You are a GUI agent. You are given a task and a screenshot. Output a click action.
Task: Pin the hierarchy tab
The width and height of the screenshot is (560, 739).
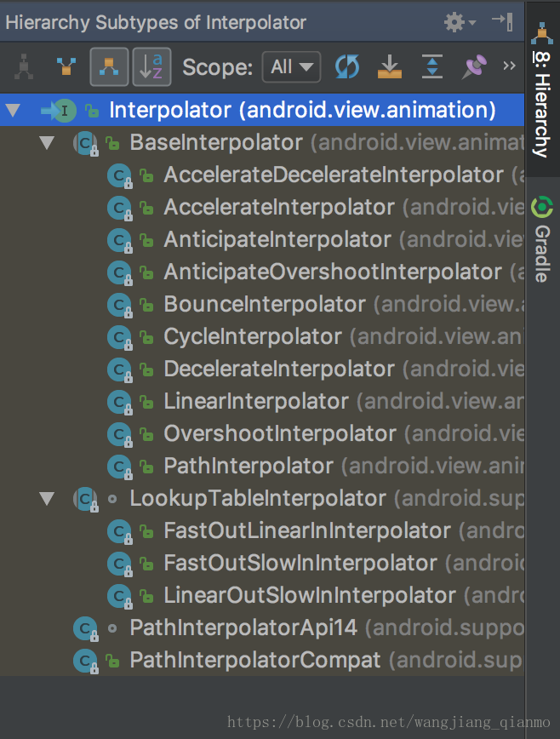pyautogui.click(x=474, y=66)
